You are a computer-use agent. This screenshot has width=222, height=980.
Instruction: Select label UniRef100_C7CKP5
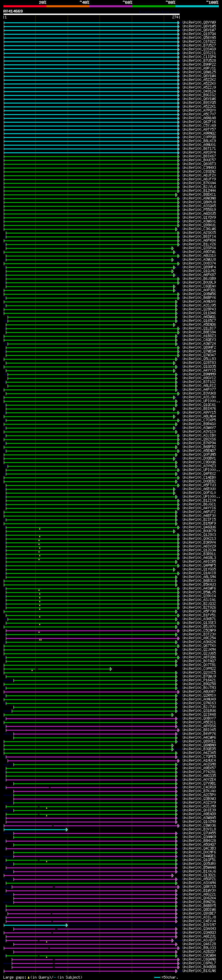click(x=199, y=420)
